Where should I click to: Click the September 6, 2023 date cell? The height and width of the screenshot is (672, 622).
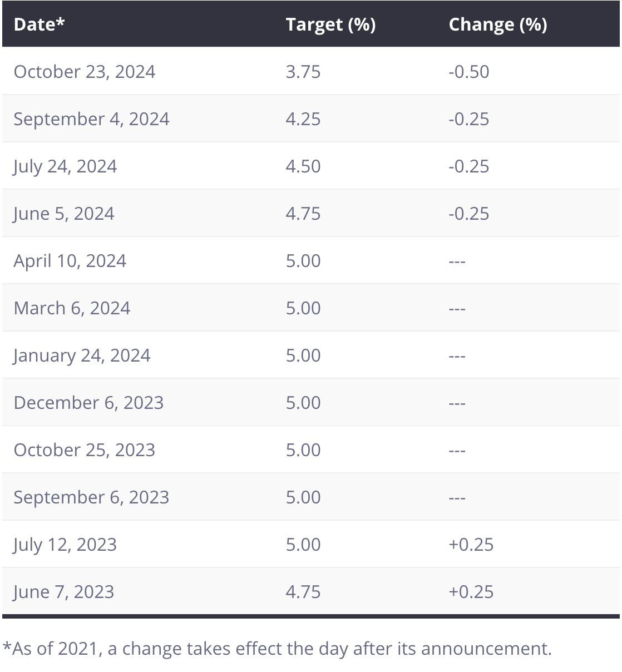coord(91,497)
